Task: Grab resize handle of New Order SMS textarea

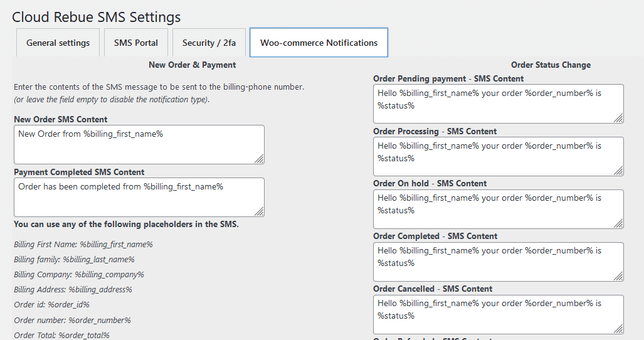Action: pos(259,159)
